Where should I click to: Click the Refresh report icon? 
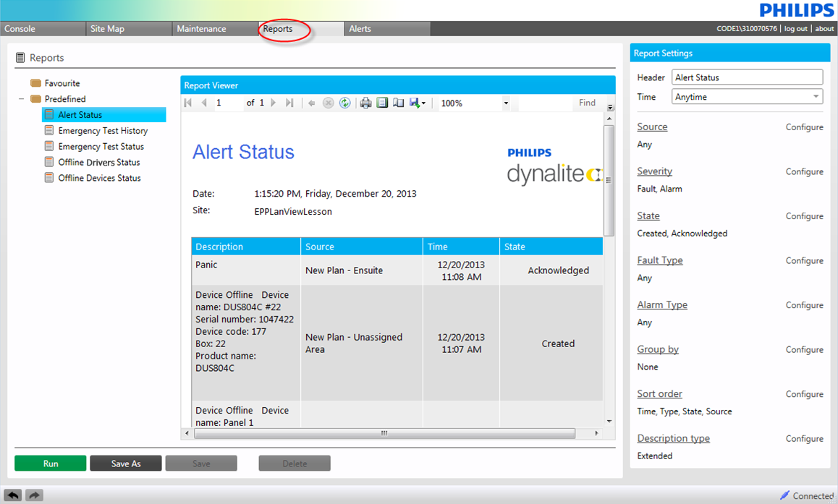(345, 103)
